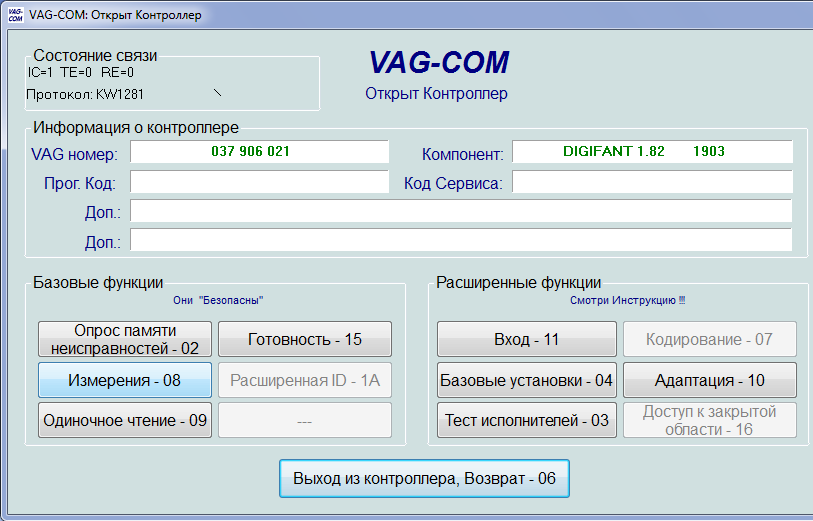Screen dimensions: 813x521
Task: Click the first Доп. field
Action: pos(461,211)
